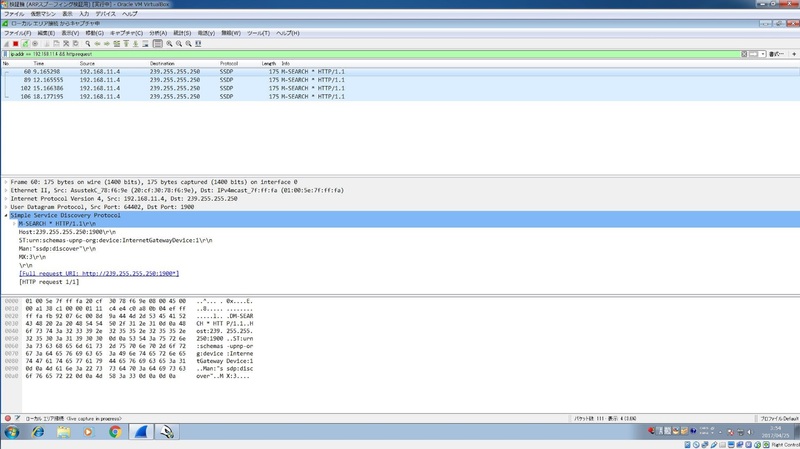Open the Wireshark ファイル(F) menu
800x449 pixels.
(17, 33)
